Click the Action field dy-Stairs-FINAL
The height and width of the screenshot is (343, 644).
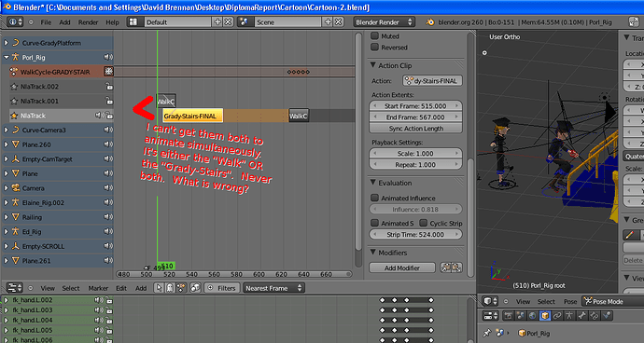[432, 81]
